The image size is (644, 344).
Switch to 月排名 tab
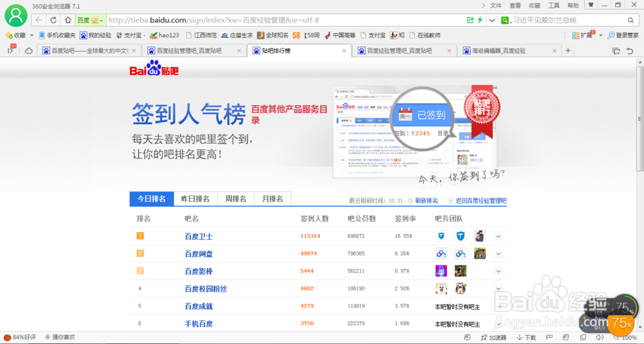pos(272,199)
